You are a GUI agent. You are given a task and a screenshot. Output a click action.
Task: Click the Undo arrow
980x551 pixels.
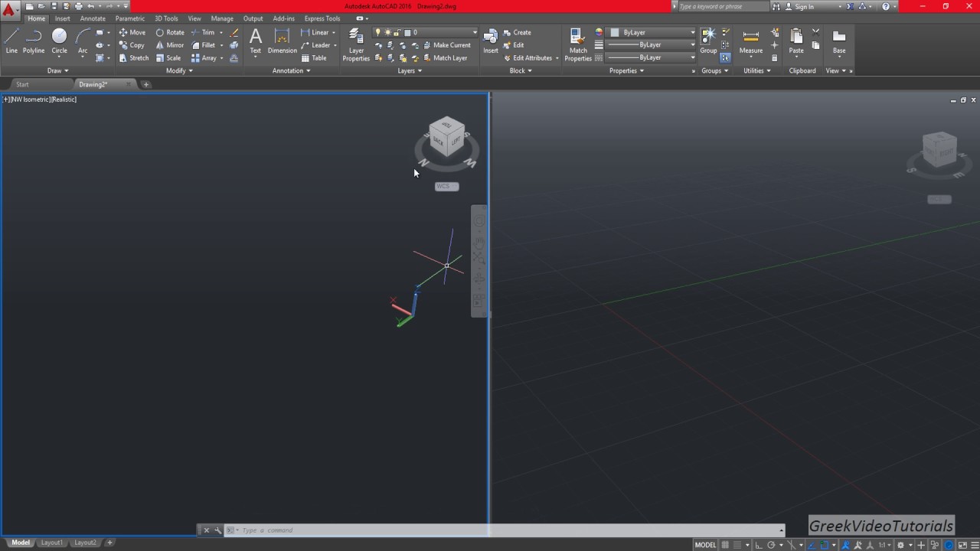tap(90, 6)
